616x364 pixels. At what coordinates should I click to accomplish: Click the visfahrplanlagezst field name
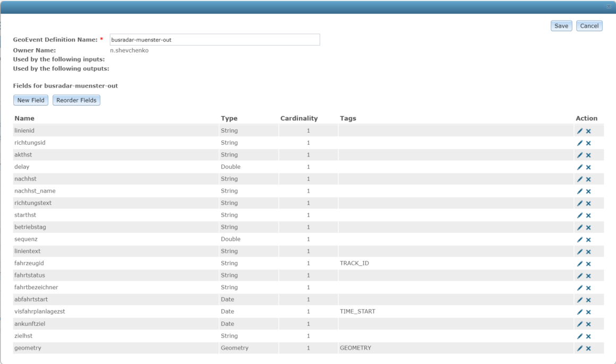coord(40,311)
